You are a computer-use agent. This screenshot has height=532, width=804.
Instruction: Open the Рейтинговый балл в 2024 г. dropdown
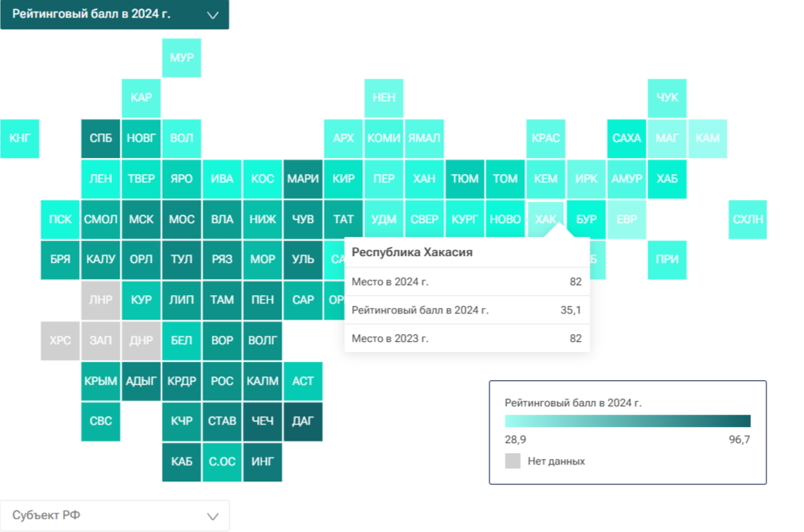coord(114,15)
